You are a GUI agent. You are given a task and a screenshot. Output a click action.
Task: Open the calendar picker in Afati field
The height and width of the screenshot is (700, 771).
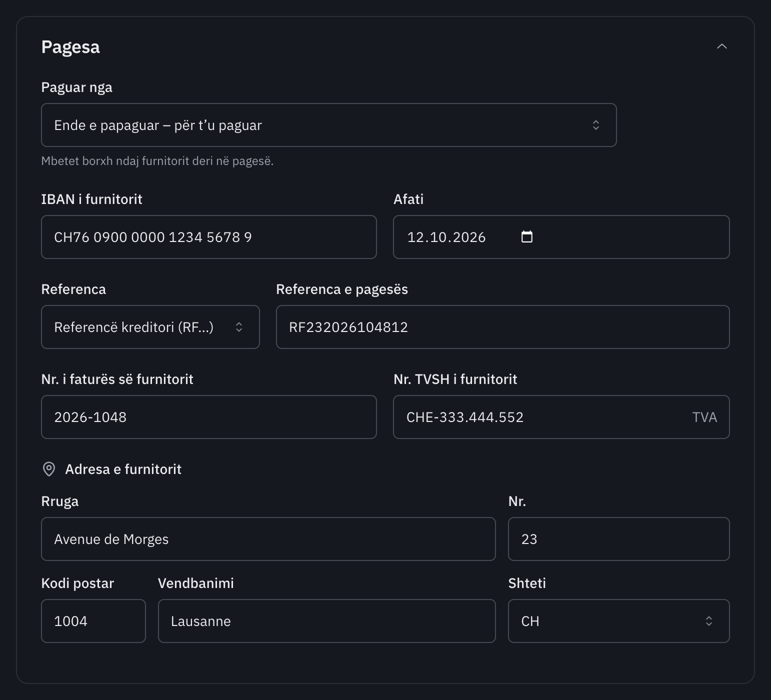click(527, 236)
